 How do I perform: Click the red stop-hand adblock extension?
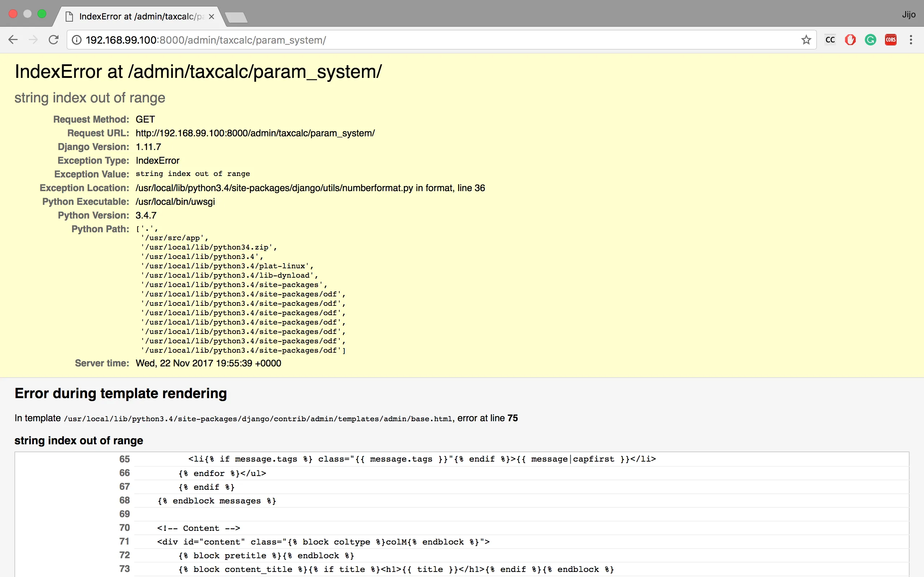click(x=850, y=40)
